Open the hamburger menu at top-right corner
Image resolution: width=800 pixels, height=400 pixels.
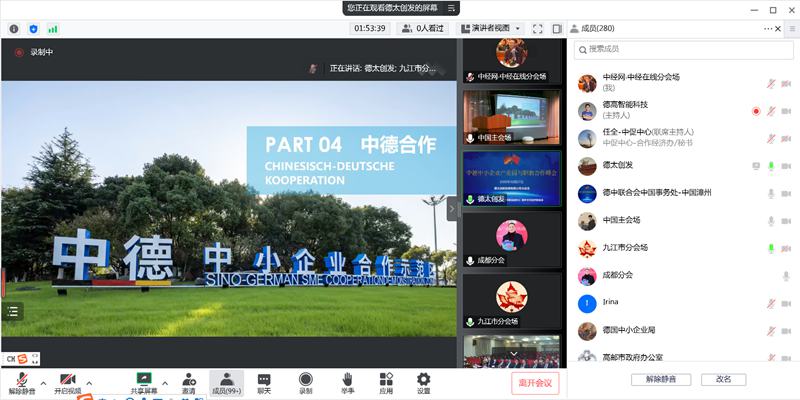(x=792, y=29)
